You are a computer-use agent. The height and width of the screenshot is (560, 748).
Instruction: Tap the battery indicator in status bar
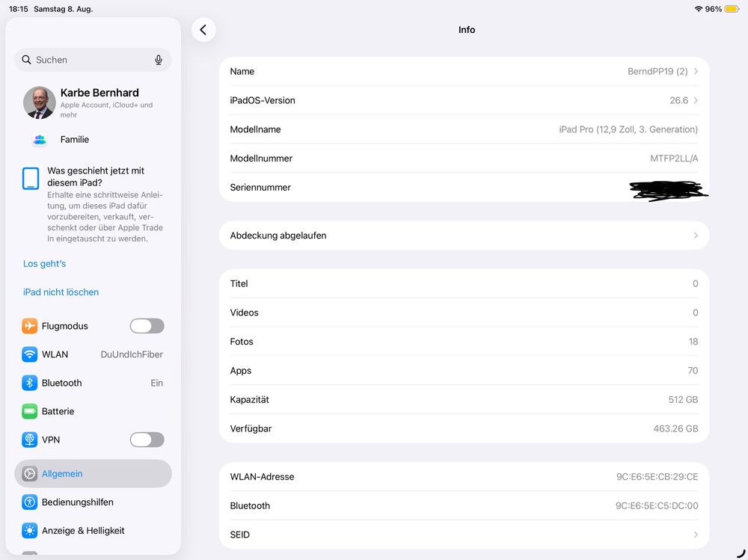732,9
